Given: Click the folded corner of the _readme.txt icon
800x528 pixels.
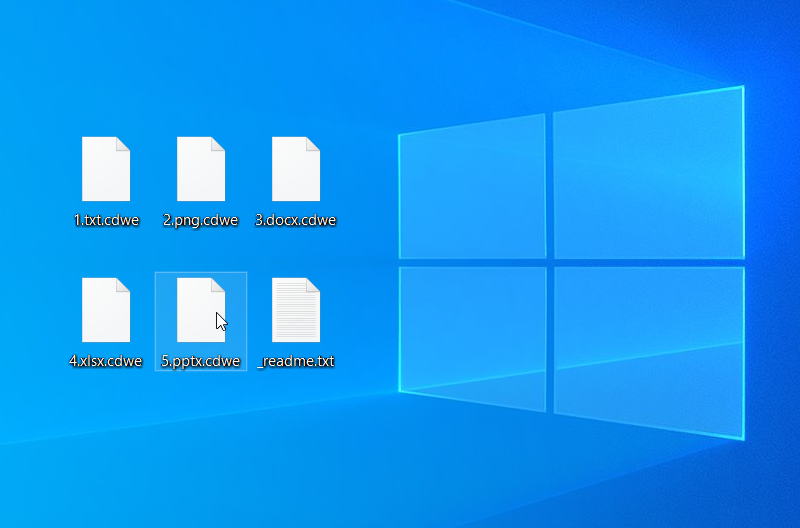Looking at the screenshot, I should 314,284.
